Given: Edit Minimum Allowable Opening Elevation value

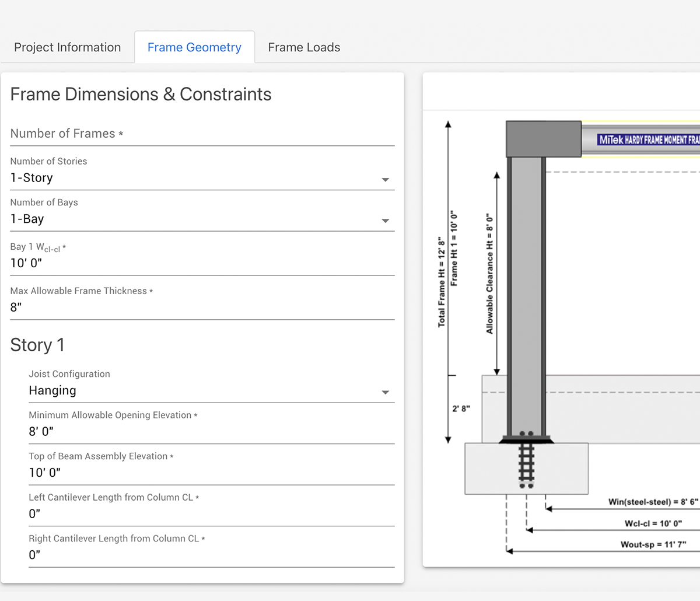Looking at the screenshot, I should 211,431.
